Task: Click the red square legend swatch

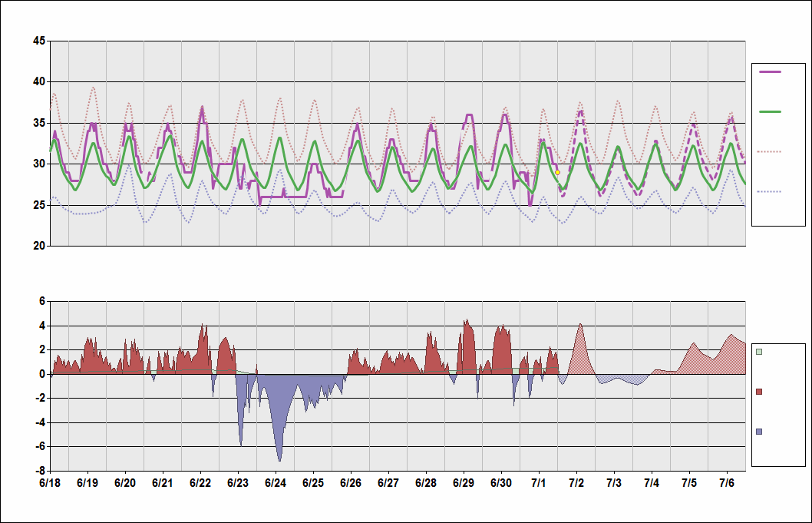Action: point(759,392)
